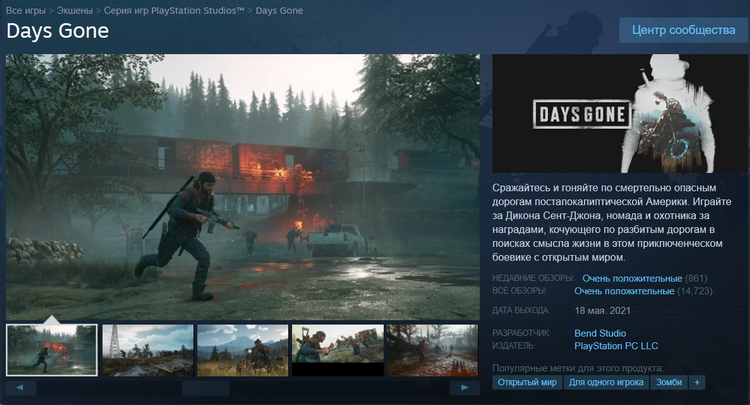Click the Открытый мир tag
The height and width of the screenshot is (405, 750).
(x=527, y=382)
